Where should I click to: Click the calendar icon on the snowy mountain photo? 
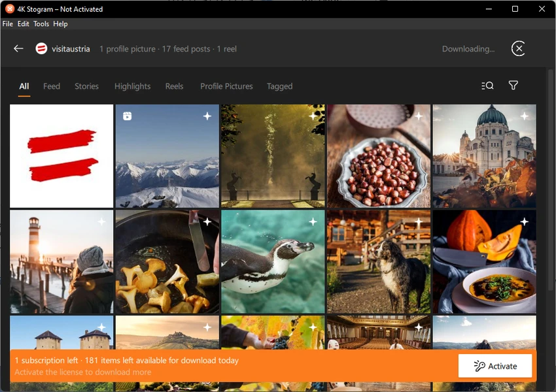pos(128,116)
